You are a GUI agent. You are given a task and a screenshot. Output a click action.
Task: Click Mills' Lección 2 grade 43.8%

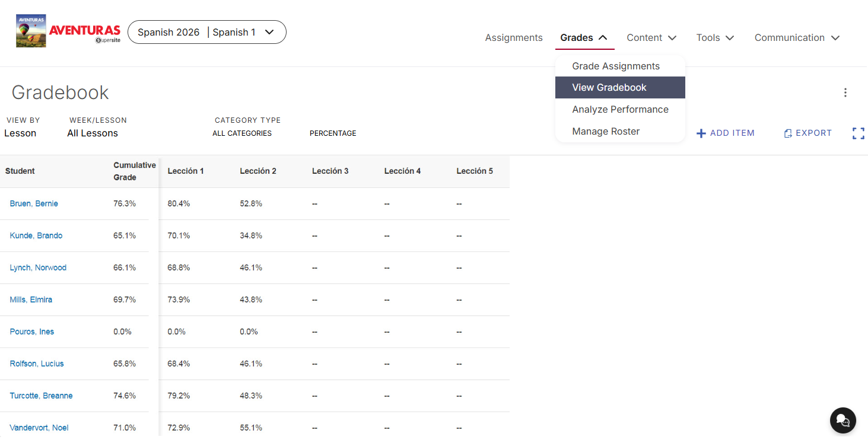pos(251,299)
